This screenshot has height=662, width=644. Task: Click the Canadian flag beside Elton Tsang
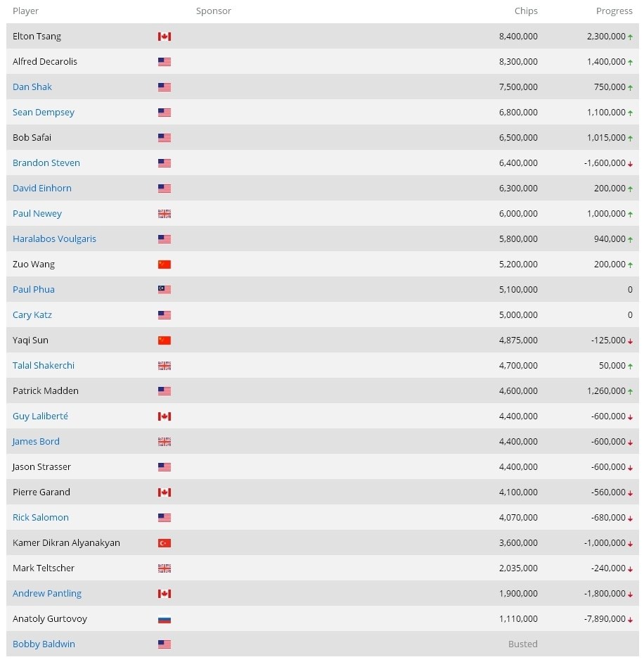click(x=165, y=37)
